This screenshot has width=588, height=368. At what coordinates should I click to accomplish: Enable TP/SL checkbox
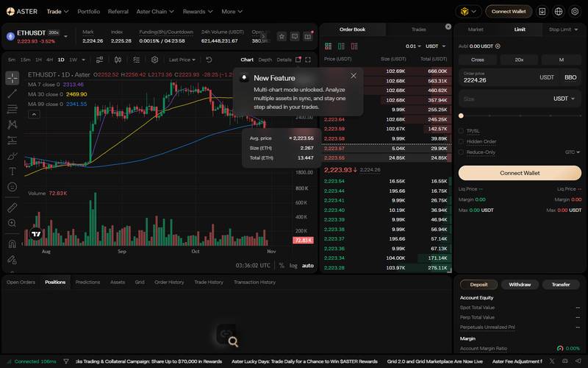click(462, 131)
